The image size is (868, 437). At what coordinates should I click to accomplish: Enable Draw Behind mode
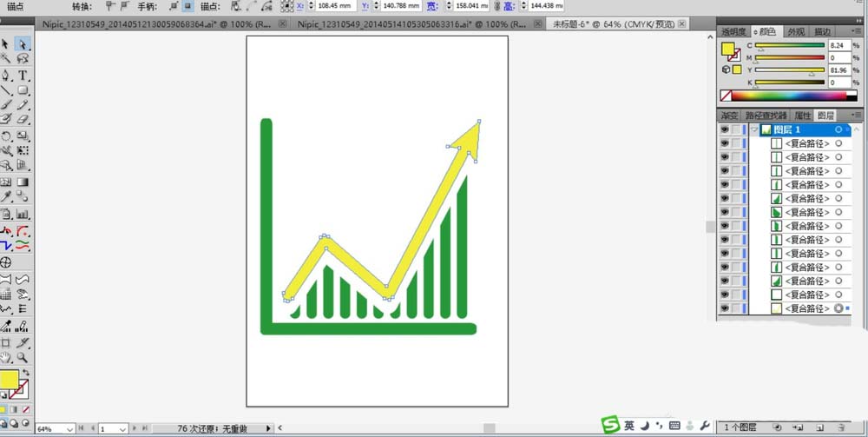(14, 423)
